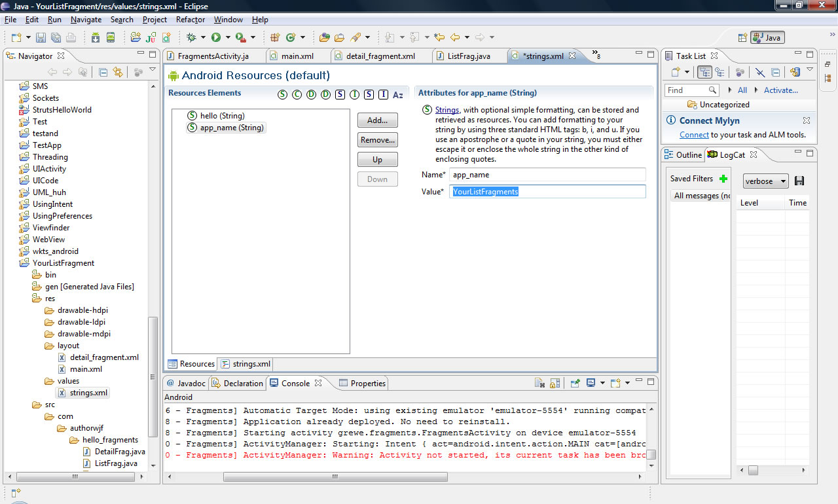838x504 pixels.
Task: Open the Run button dropdown arrow
Action: [x=227, y=38]
